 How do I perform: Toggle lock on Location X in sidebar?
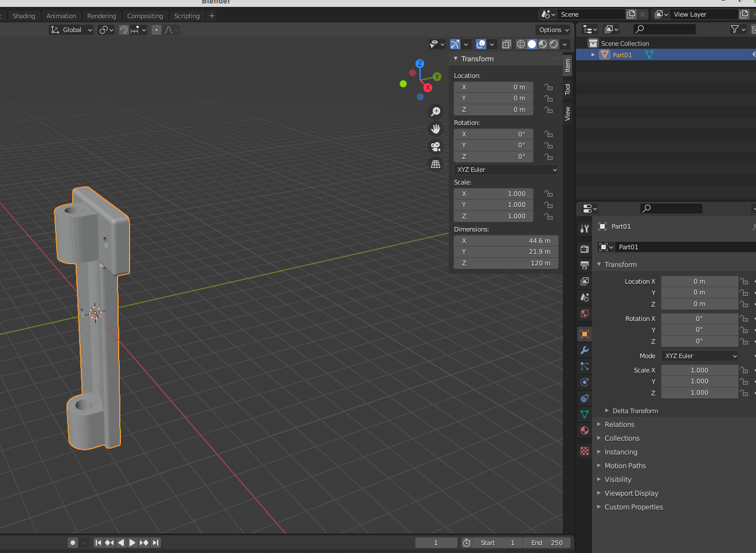[x=549, y=87]
